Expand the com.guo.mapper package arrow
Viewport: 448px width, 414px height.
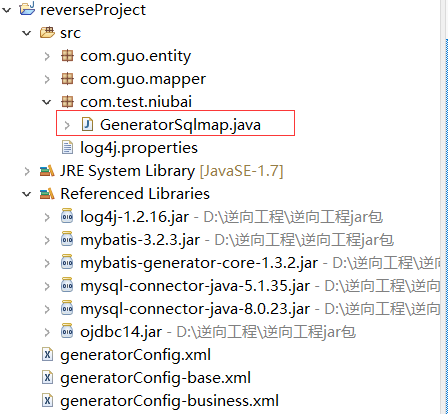[x=47, y=79]
